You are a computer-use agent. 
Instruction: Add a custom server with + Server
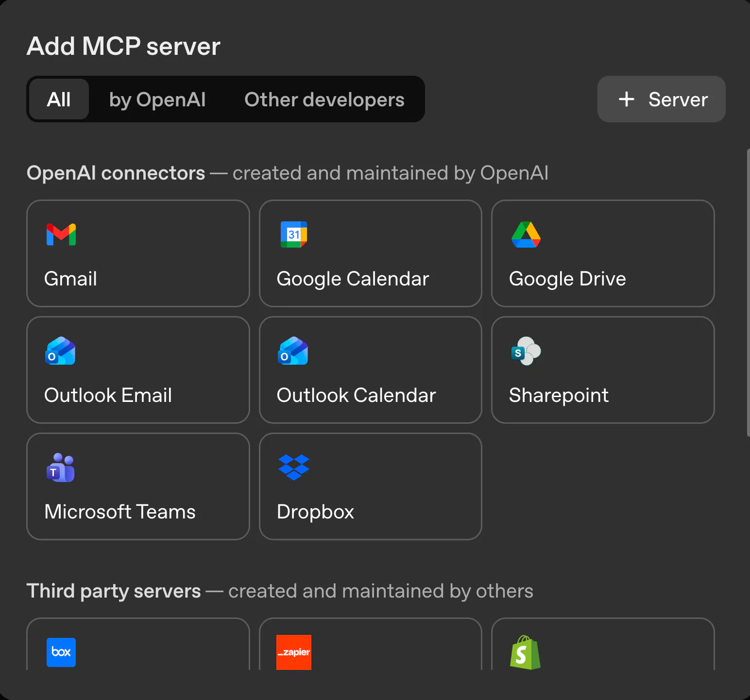(662, 99)
